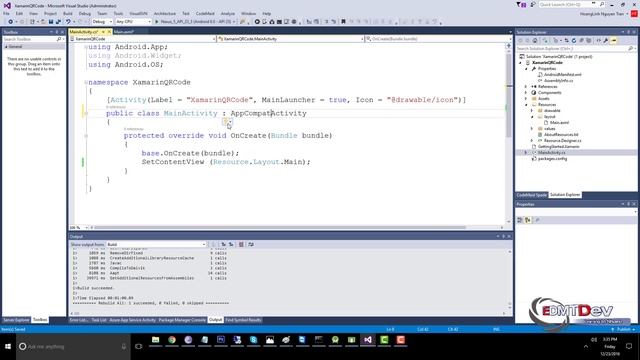Select AndroidManifest.xml in Solution Explorer
The image size is (640, 360).
pyautogui.click(x=562, y=75)
